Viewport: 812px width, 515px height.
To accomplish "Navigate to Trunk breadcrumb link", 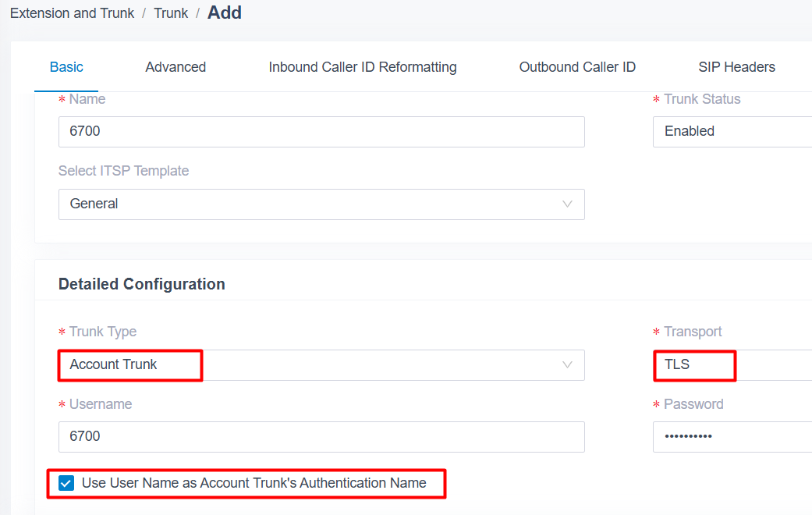I will 171,13.
